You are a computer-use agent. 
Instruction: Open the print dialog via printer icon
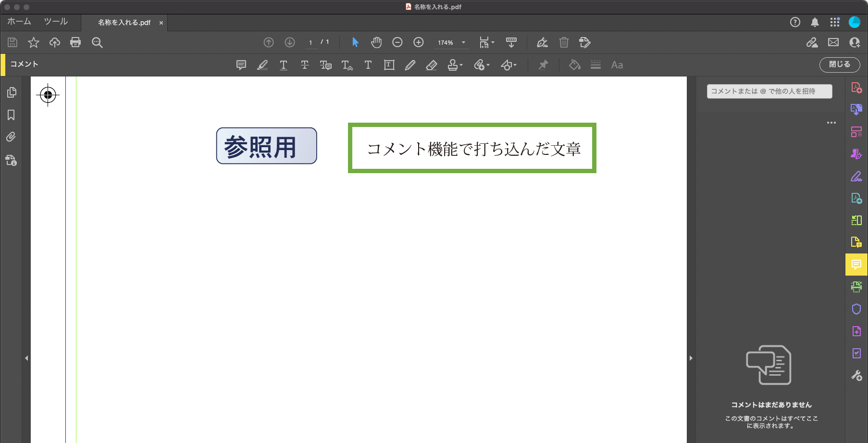click(75, 42)
